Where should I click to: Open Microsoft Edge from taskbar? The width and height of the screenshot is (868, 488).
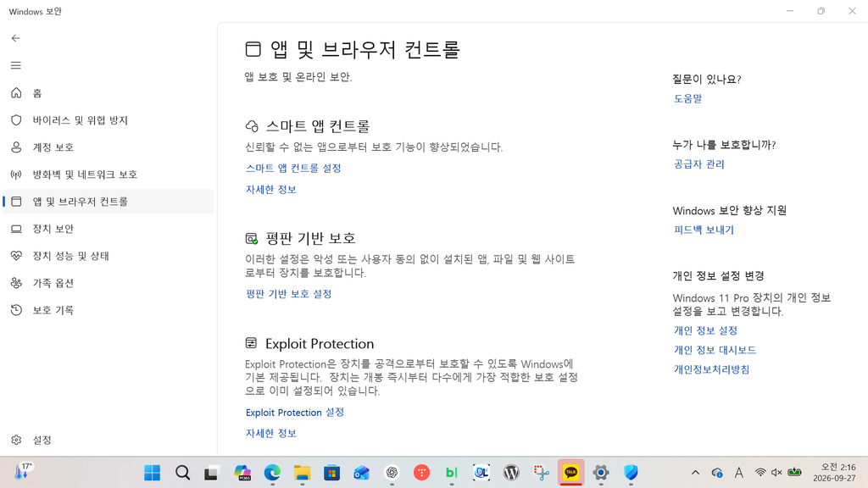[x=272, y=473]
